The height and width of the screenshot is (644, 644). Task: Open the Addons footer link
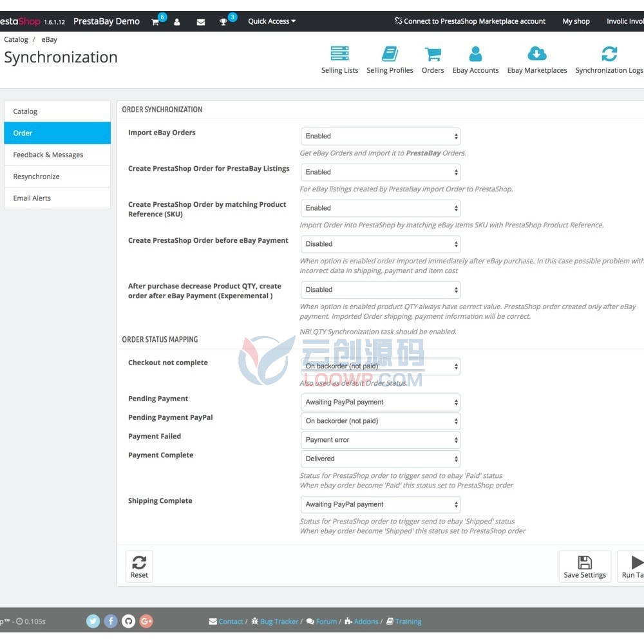point(361,621)
